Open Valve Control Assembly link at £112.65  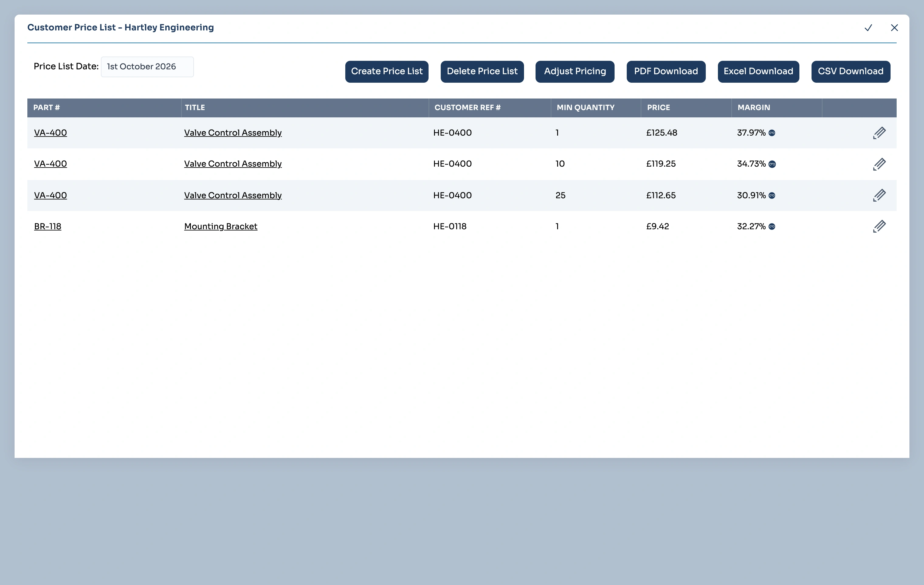pos(233,196)
